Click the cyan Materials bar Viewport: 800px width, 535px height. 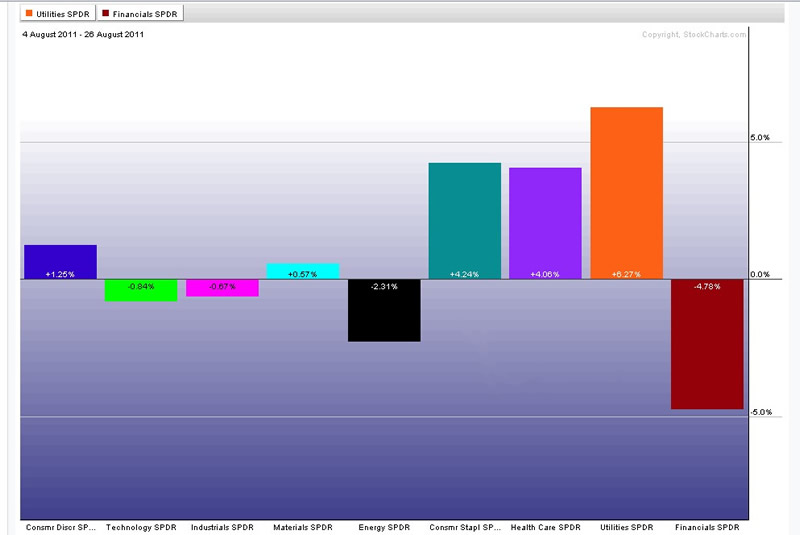tap(303, 271)
